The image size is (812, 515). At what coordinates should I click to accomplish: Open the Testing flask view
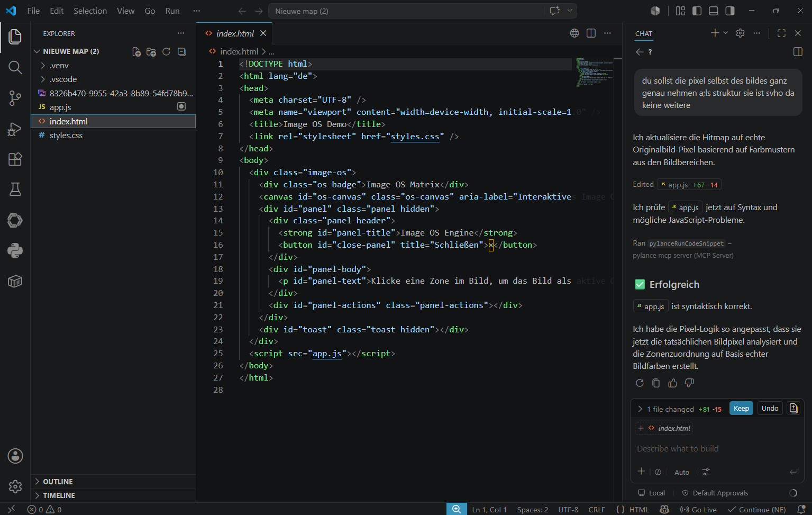pyautogui.click(x=15, y=189)
